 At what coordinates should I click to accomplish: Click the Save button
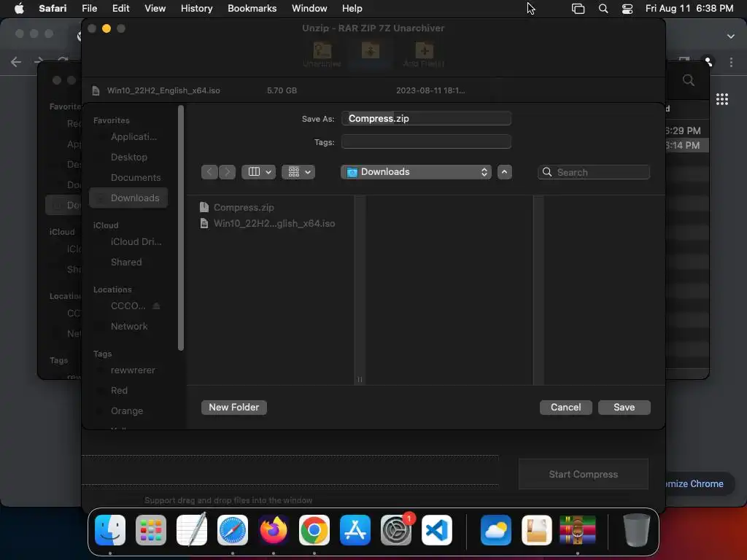pos(624,407)
